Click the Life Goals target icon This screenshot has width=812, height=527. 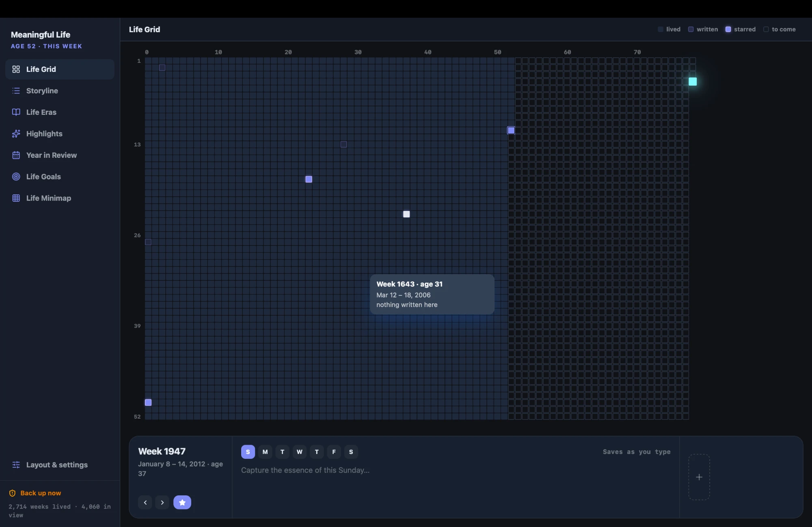16,177
